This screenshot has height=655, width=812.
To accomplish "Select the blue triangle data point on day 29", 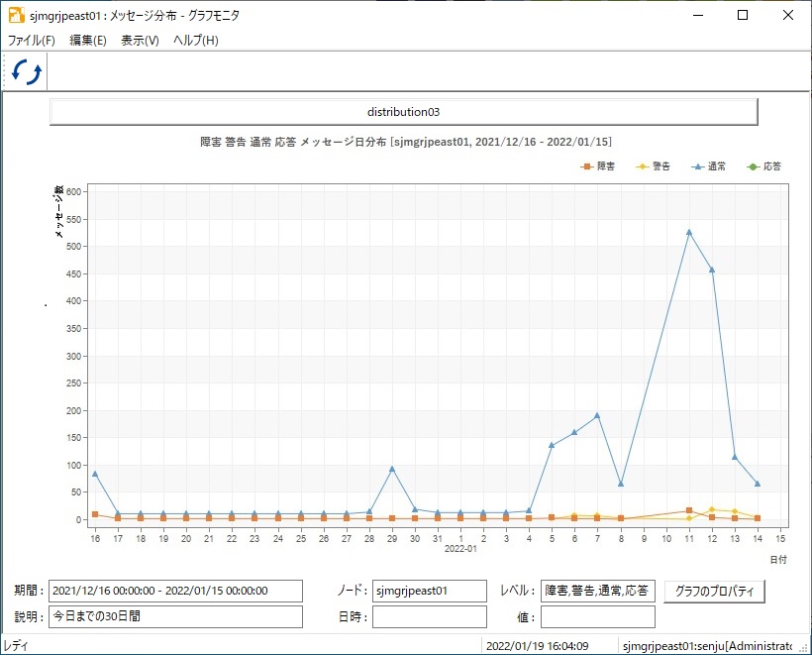I will point(392,469).
